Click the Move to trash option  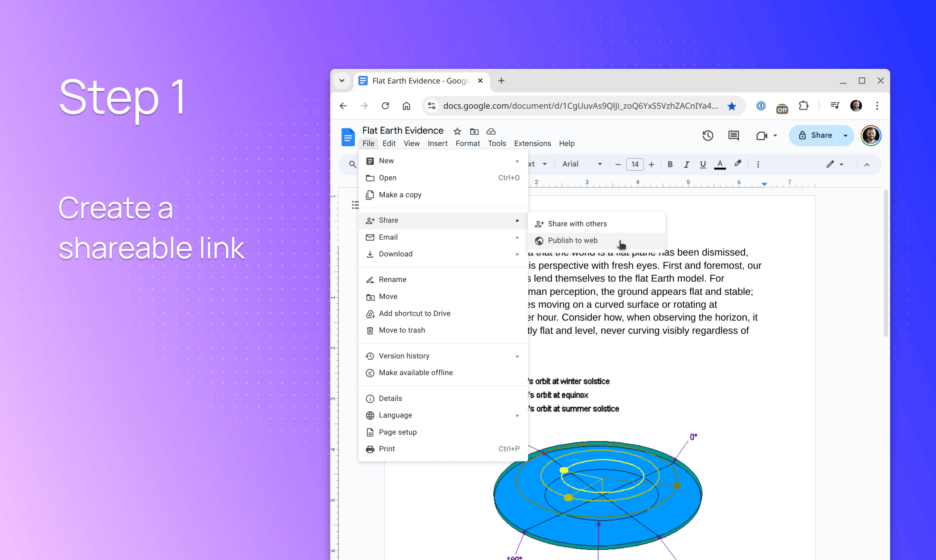402,330
